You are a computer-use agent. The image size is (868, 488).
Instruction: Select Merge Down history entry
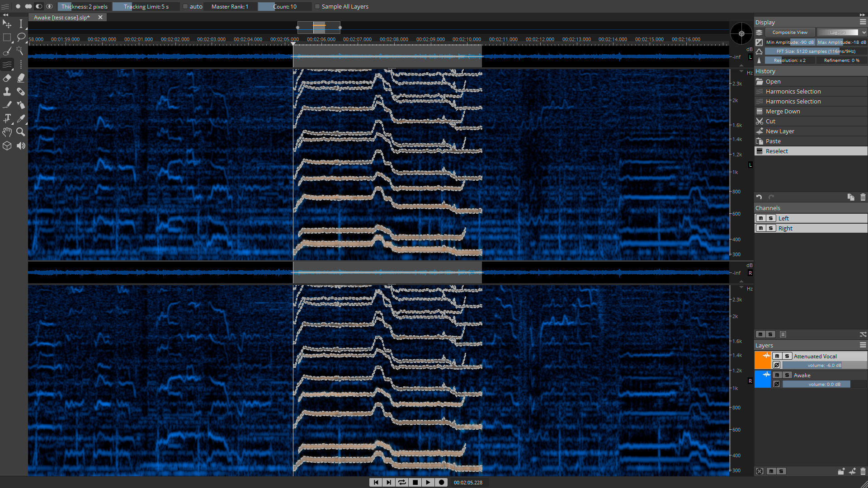783,111
